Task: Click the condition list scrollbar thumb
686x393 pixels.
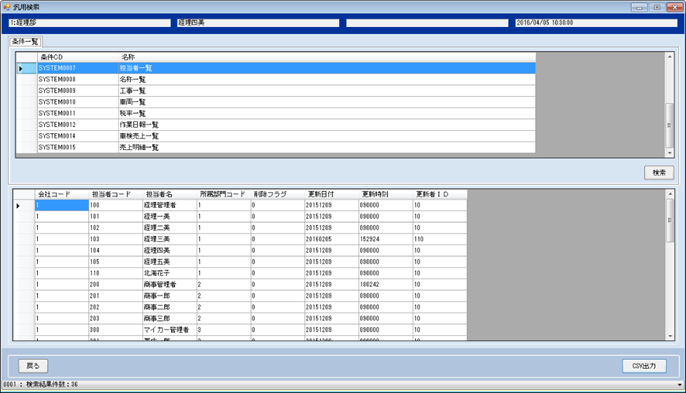Action: pyautogui.click(x=669, y=125)
